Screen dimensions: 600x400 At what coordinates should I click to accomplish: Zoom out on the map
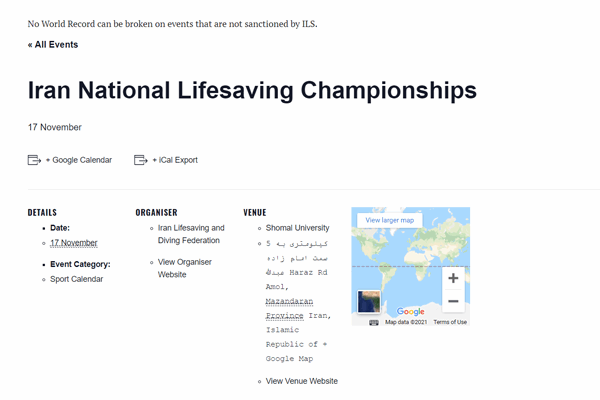point(453,301)
